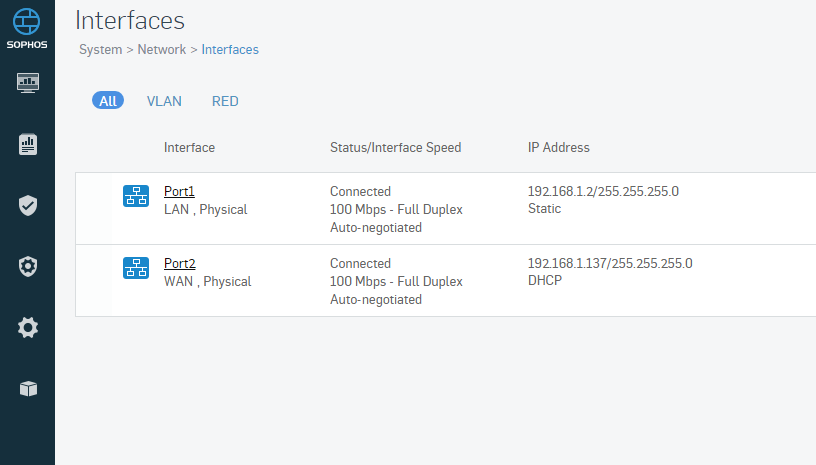Switch to the RED filter tab

click(x=225, y=101)
